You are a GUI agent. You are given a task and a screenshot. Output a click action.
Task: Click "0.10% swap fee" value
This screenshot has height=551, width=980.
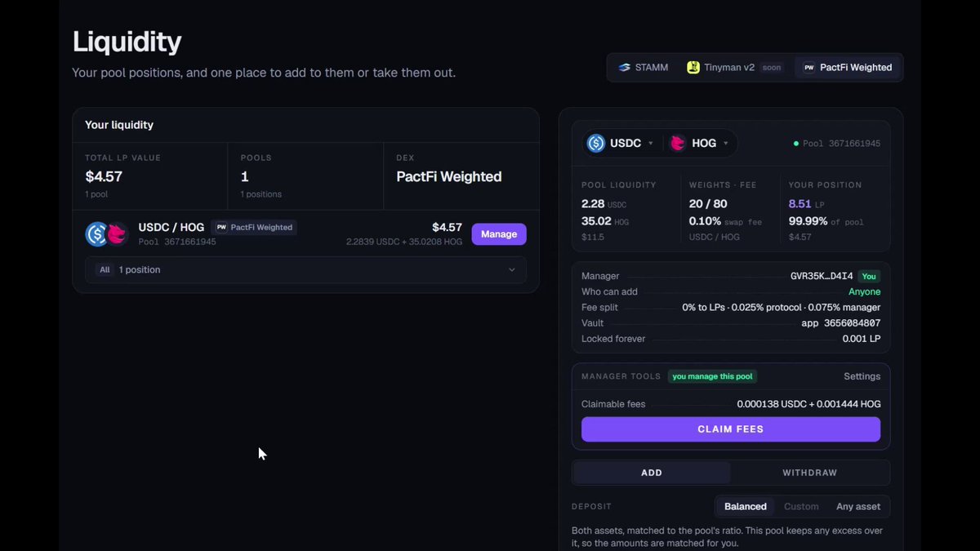[725, 221]
